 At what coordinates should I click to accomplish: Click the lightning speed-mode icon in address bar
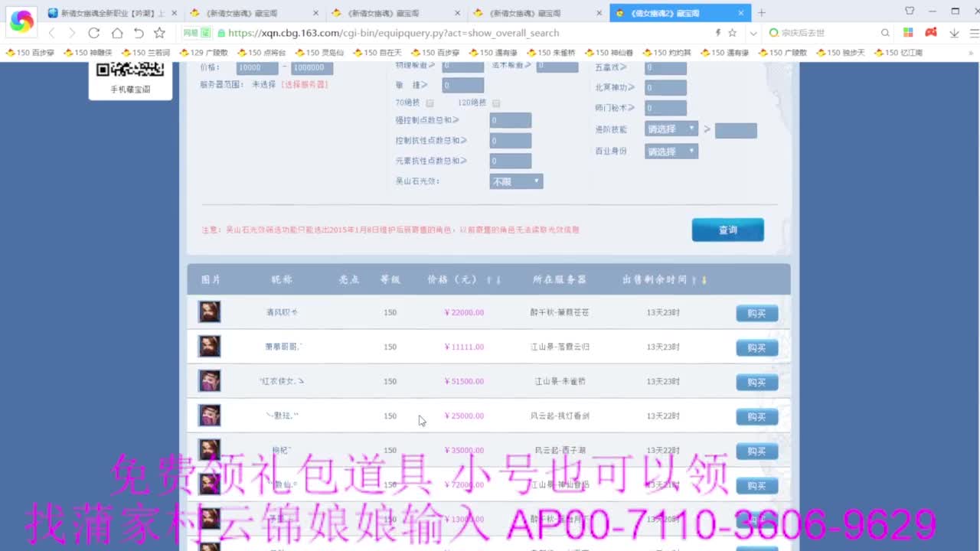pyautogui.click(x=717, y=33)
